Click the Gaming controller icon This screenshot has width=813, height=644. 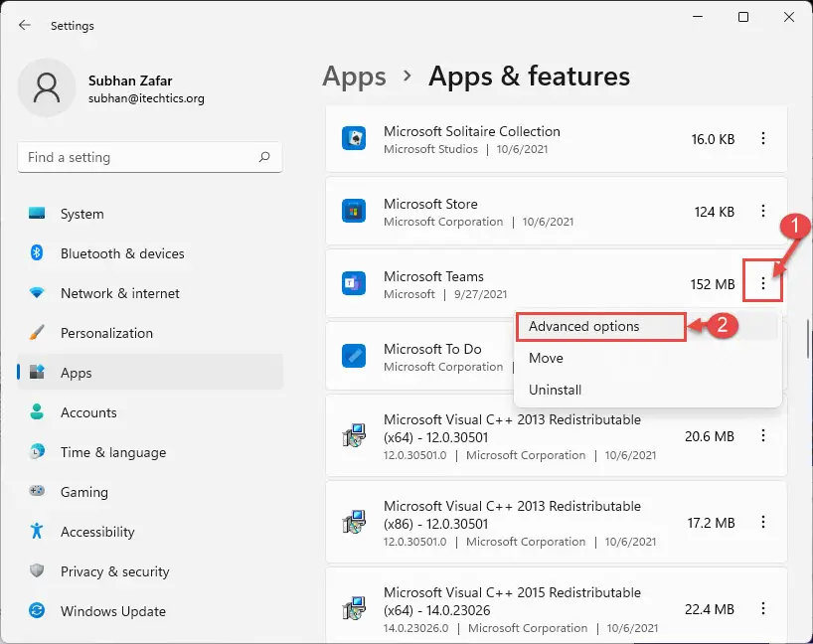(37, 491)
